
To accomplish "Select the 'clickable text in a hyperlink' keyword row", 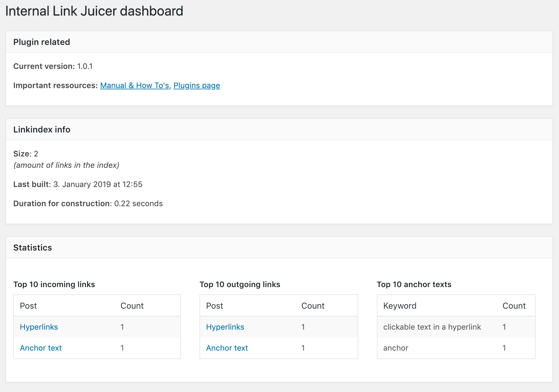I will tap(432, 327).
